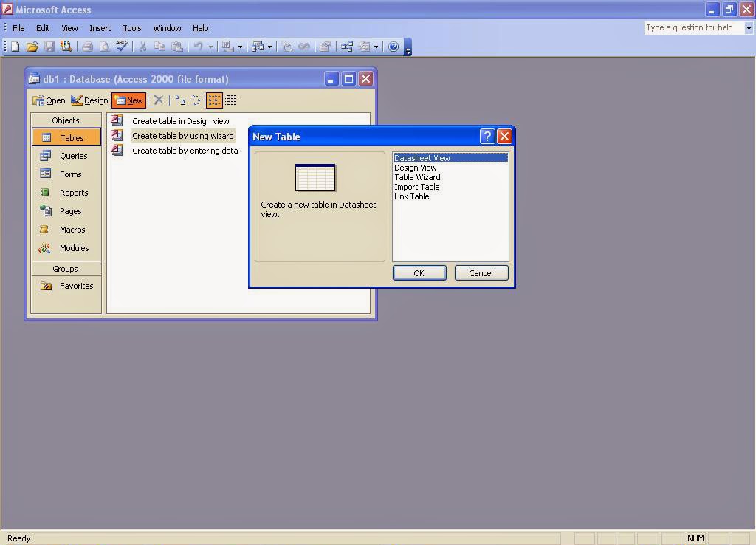
Task: Click the Print icon on the toolbar
Action: [x=86, y=47]
